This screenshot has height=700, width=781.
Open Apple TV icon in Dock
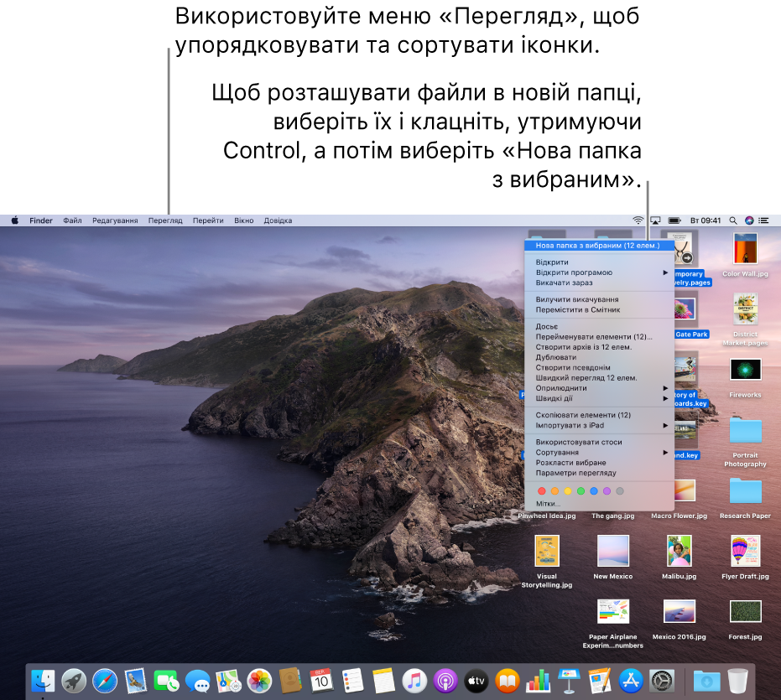point(476,681)
